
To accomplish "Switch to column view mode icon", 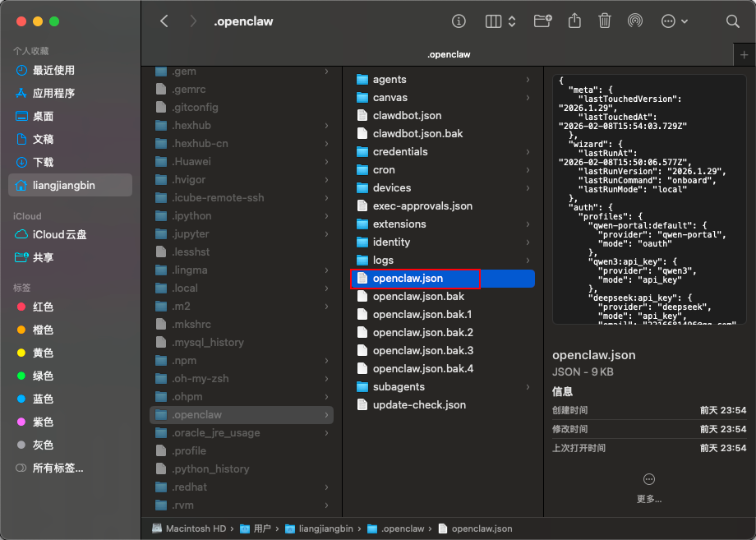I will 493,21.
